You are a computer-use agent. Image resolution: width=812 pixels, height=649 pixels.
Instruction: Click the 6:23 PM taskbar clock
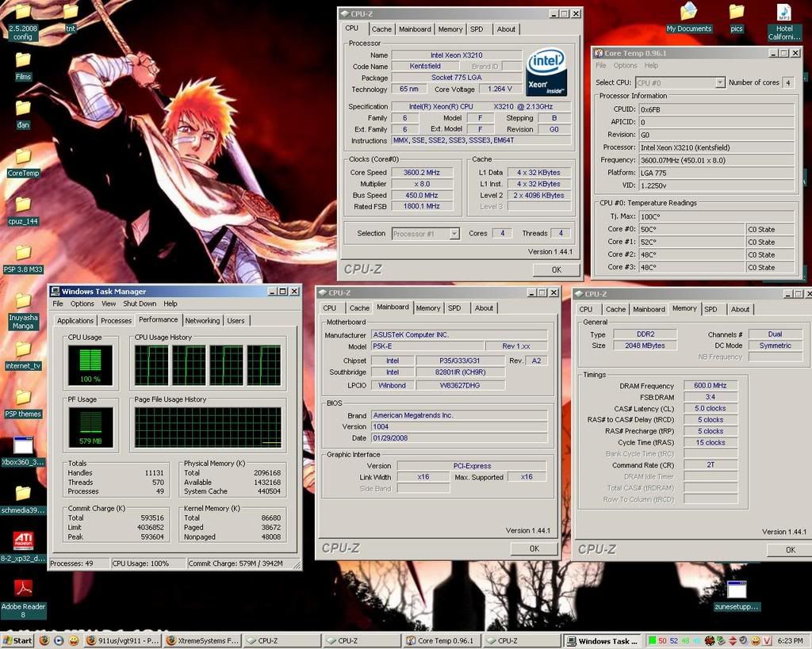pos(791,641)
